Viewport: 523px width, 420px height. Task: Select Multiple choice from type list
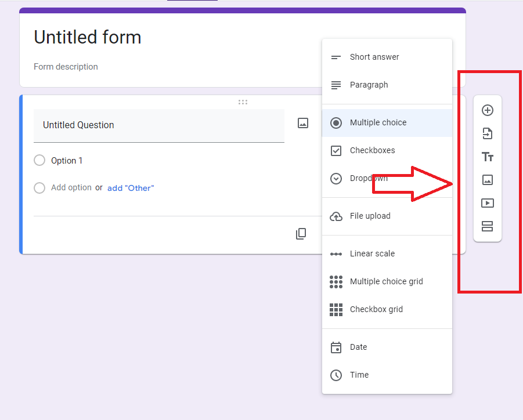pyautogui.click(x=387, y=122)
